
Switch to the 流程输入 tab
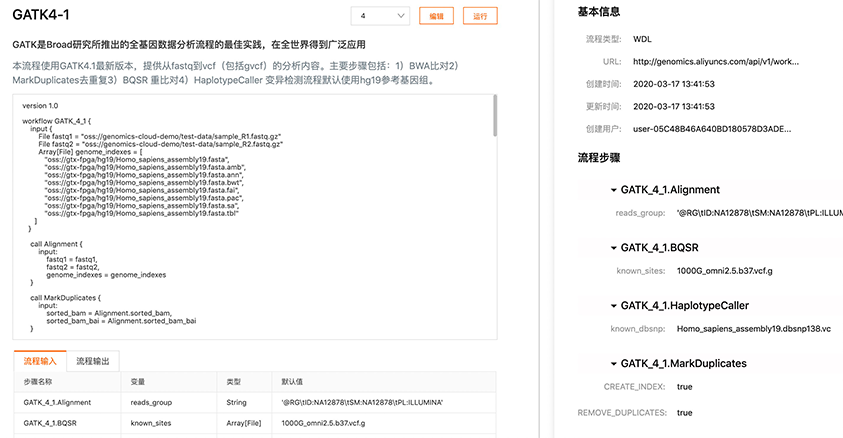(40, 360)
